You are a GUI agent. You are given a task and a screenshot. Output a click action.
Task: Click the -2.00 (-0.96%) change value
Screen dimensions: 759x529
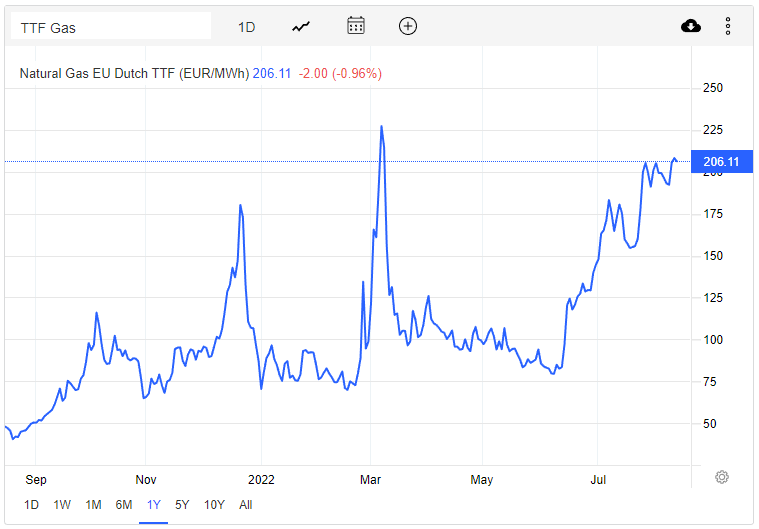[340, 74]
